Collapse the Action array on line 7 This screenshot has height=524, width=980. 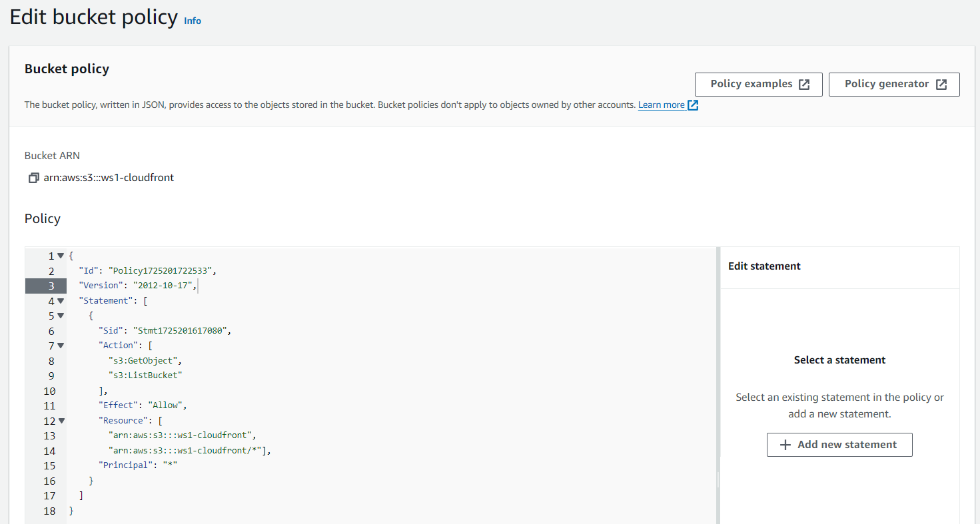(61, 346)
